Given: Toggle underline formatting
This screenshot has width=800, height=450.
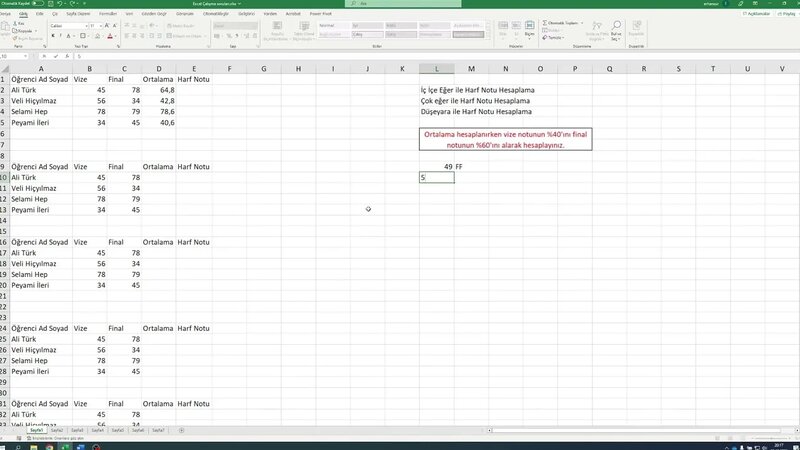Looking at the screenshot, I should pos(68,36).
